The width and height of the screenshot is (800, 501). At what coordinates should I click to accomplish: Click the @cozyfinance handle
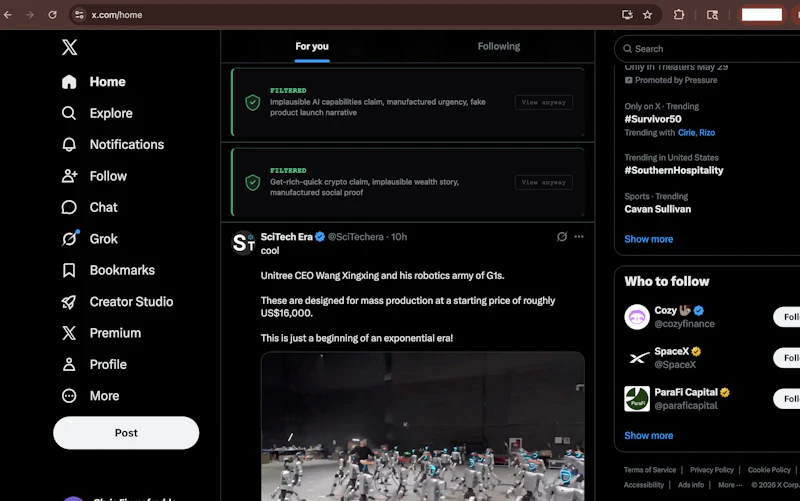tap(684, 324)
